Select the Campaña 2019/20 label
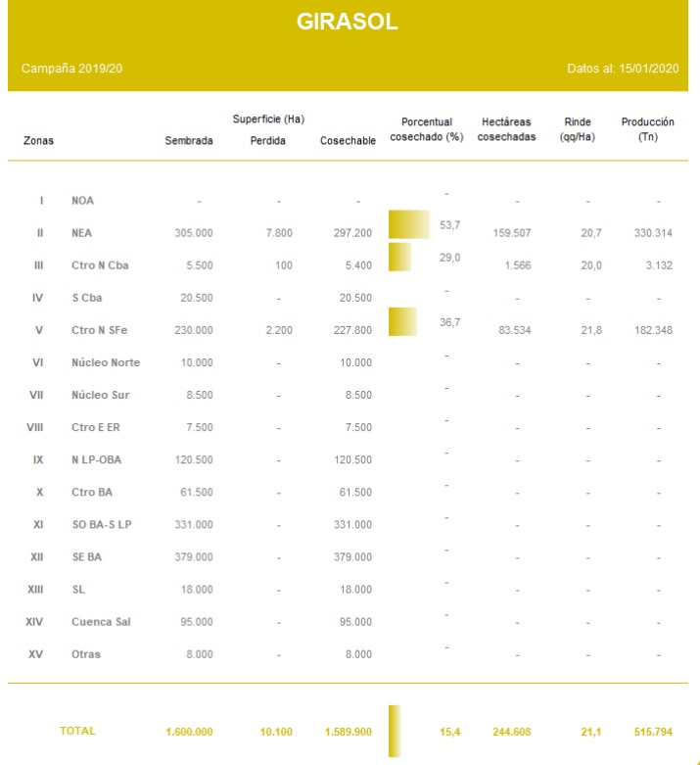700x765 pixels. pos(67,69)
